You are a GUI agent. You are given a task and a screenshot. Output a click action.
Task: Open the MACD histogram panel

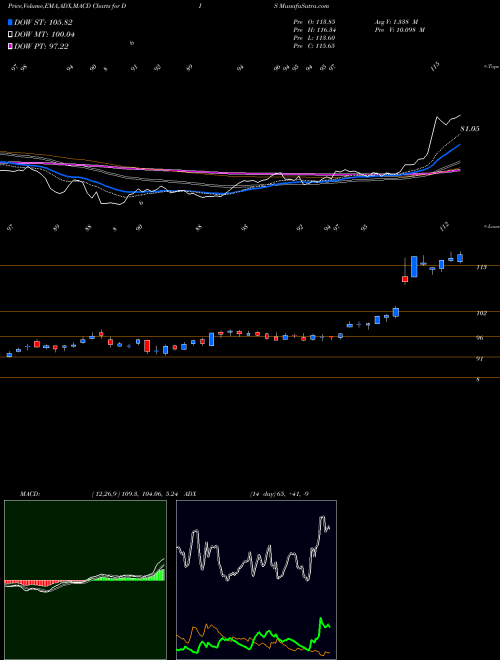[85, 580]
